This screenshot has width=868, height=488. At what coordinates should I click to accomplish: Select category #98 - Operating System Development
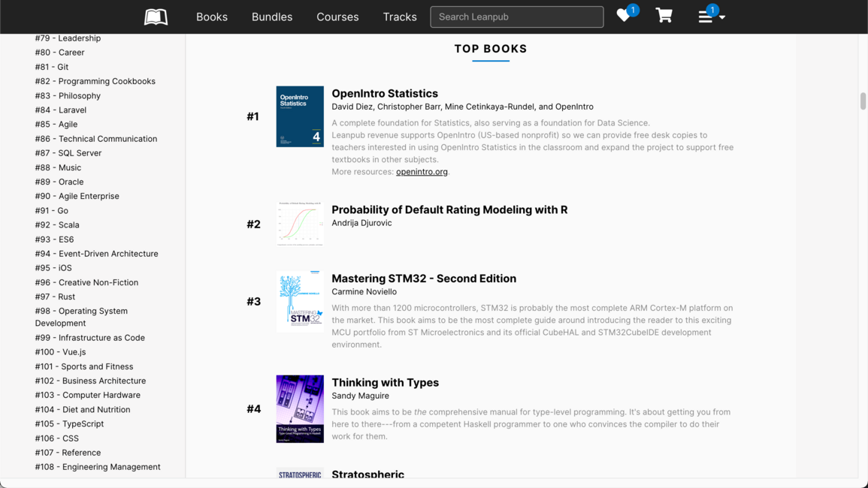pyautogui.click(x=81, y=317)
